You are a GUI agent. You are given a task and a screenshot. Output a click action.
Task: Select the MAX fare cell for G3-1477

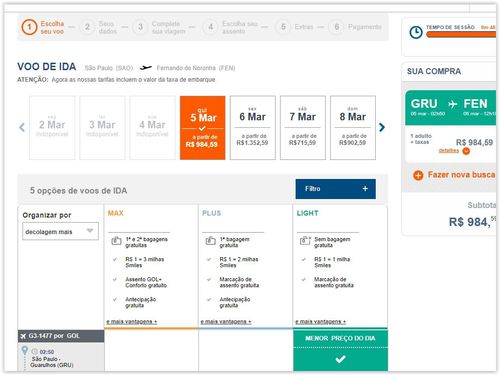151,350
